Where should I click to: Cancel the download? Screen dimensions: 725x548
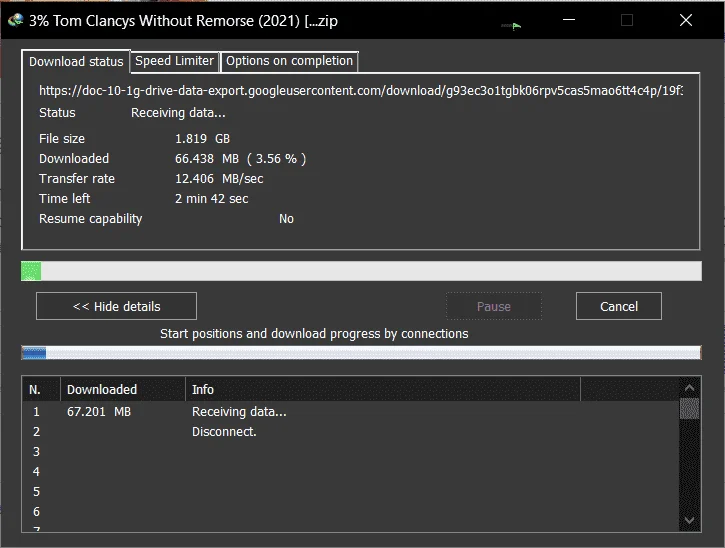coord(619,306)
